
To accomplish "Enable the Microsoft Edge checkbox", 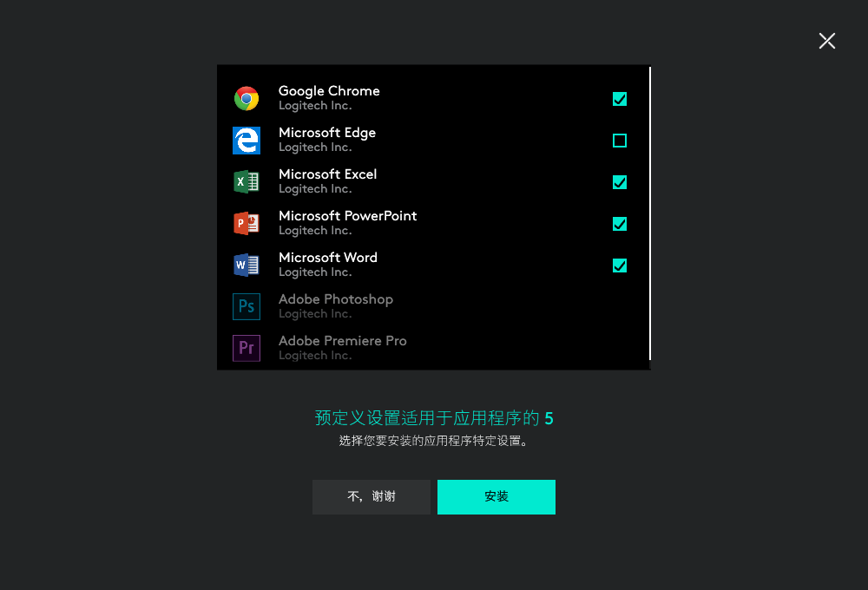I will [x=620, y=141].
